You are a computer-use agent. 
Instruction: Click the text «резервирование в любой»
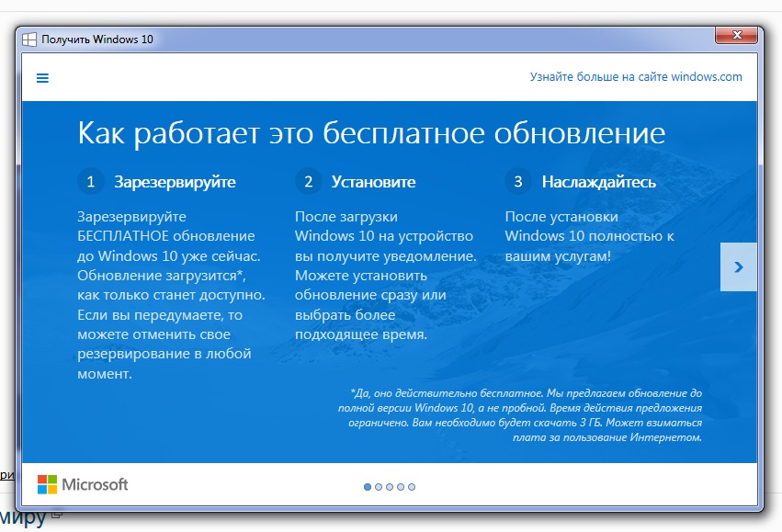pos(164,354)
